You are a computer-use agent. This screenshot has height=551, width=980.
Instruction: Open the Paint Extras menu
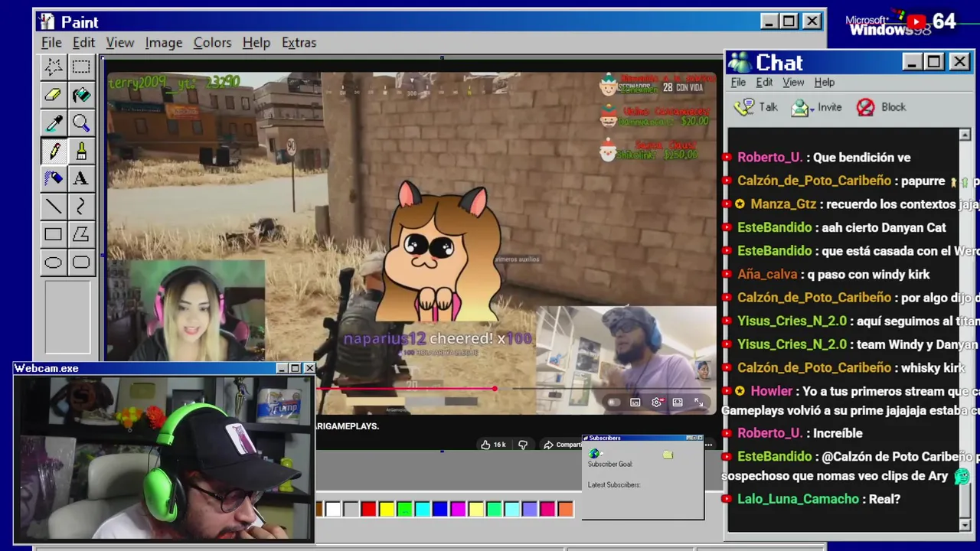[299, 42]
